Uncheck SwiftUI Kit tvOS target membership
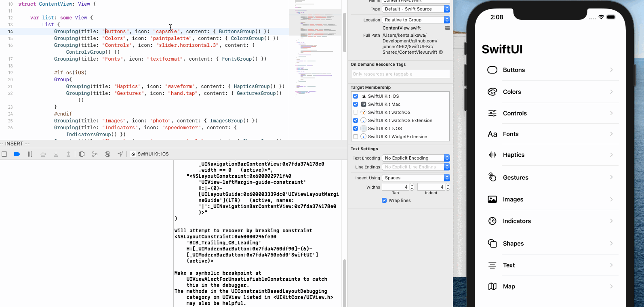 (356, 128)
